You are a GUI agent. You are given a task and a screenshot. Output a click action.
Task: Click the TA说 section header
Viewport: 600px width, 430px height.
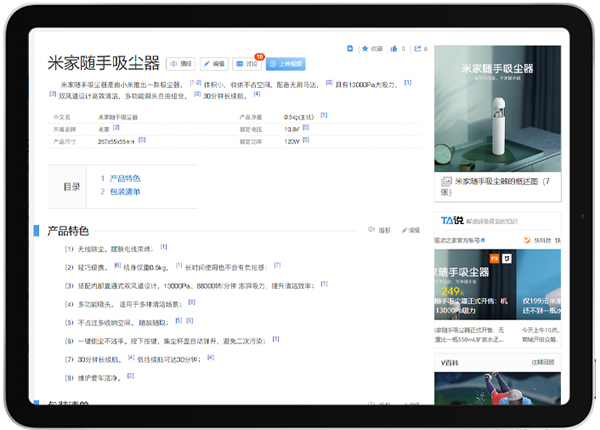(453, 220)
